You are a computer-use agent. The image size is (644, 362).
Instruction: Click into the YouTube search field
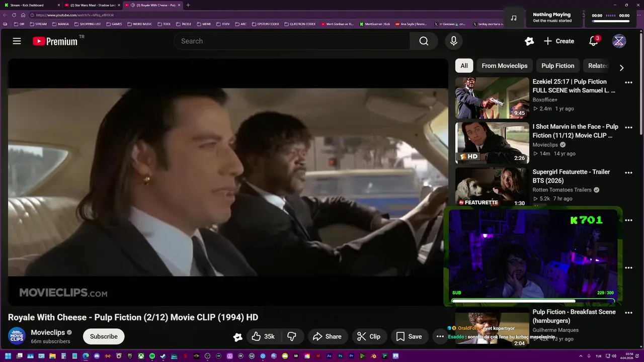pyautogui.click(x=292, y=41)
